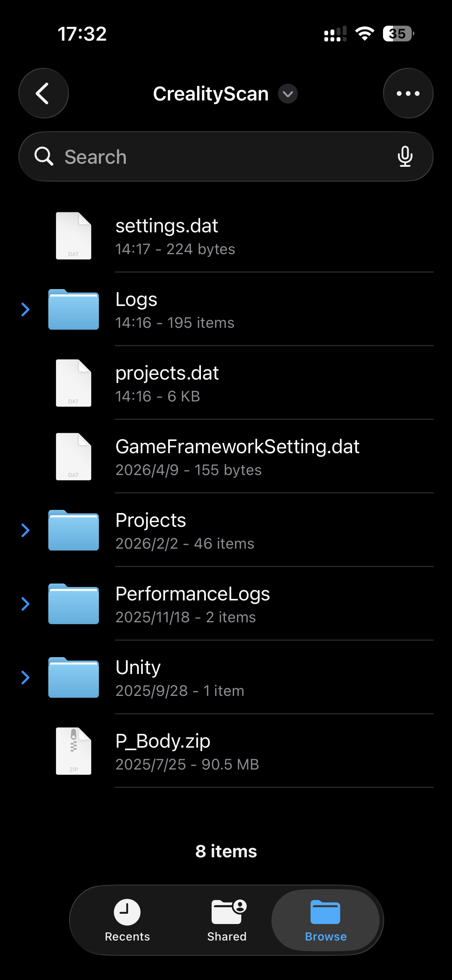Switch to the Recents tab
This screenshot has height=980, width=452.
(x=127, y=920)
